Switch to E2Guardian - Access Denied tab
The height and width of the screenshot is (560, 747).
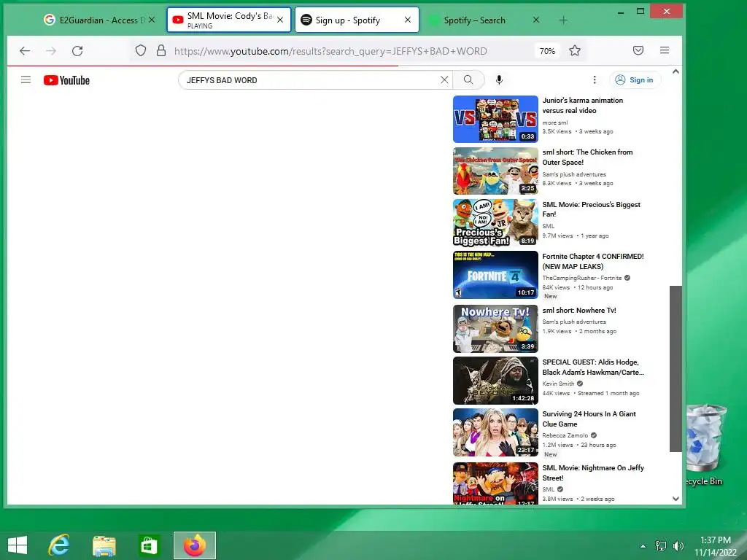tap(100, 20)
